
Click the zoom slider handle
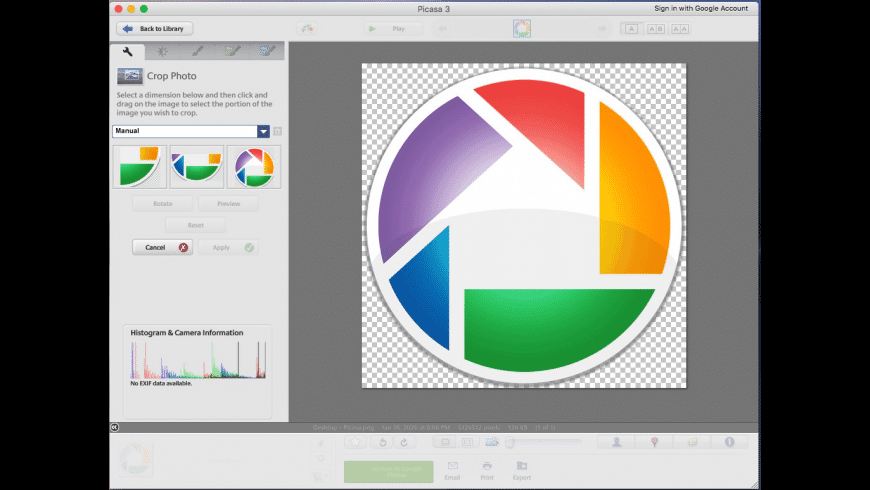[x=509, y=442]
